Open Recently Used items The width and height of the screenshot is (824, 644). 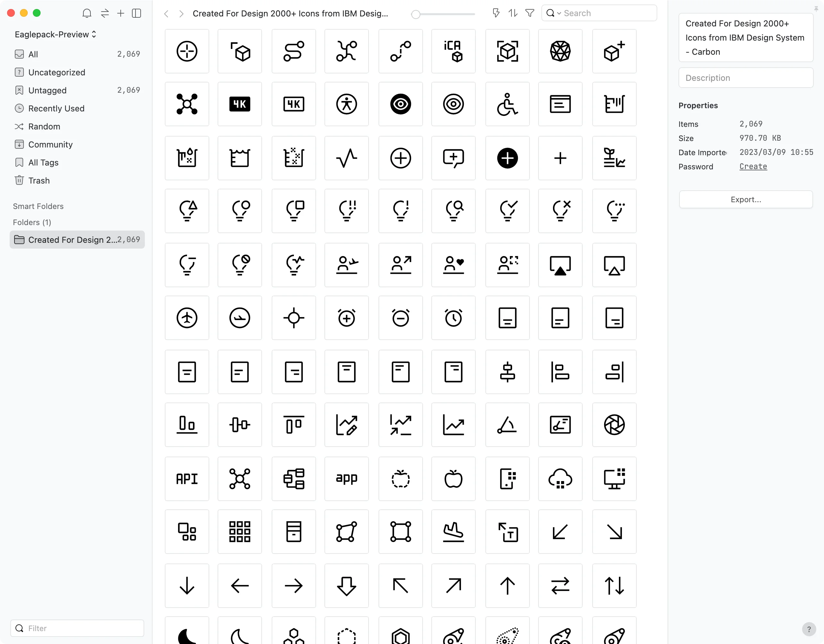pyautogui.click(x=77, y=108)
